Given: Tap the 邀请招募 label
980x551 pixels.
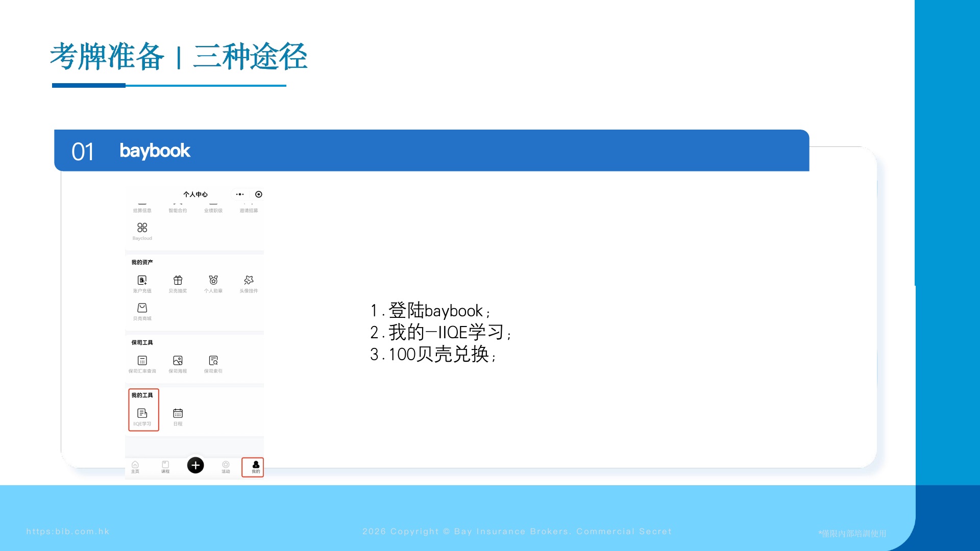Looking at the screenshot, I should click(x=249, y=211).
